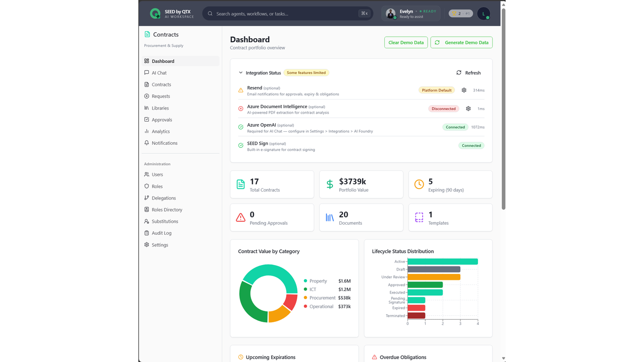Open Resend integration settings gear
The height and width of the screenshot is (362, 644).
click(464, 90)
